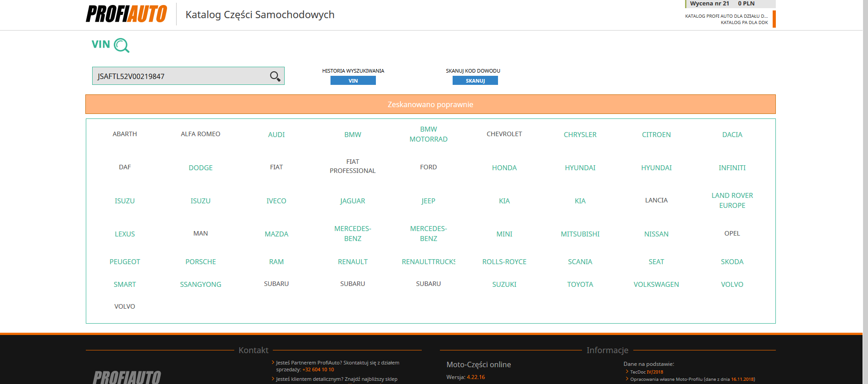Open the AUDI brand catalog
The width and height of the screenshot is (868, 384).
[x=276, y=134]
